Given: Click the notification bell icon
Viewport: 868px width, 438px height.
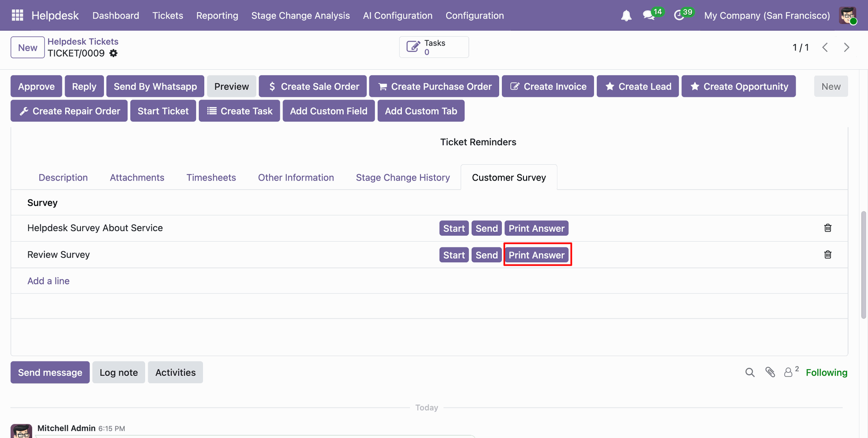Looking at the screenshot, I should 626,16.
